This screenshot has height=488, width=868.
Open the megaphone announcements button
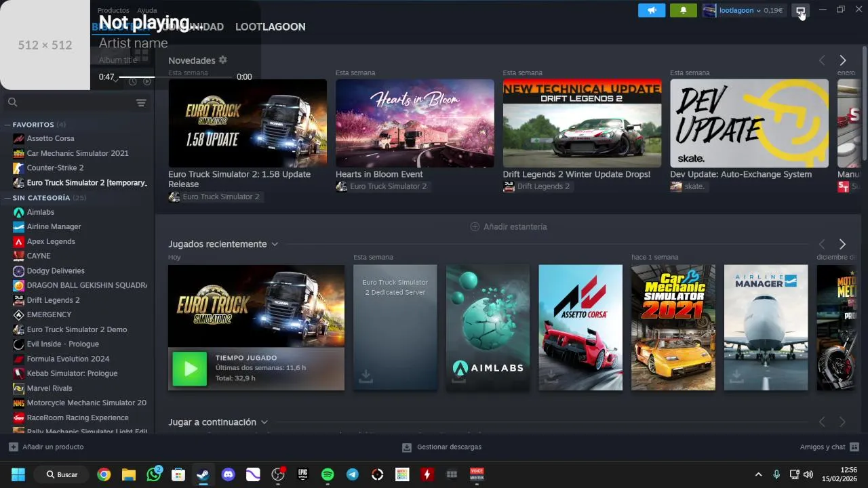click(x=652, y=10)
